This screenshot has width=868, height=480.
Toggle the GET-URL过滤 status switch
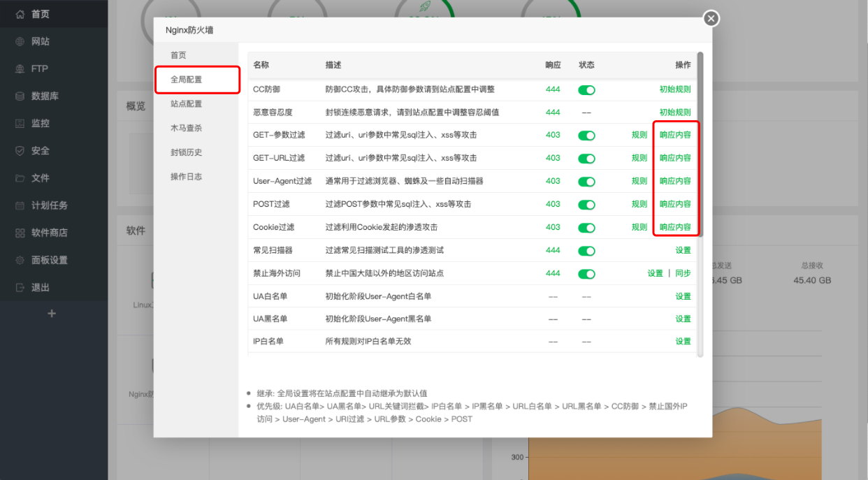(586, 159)
